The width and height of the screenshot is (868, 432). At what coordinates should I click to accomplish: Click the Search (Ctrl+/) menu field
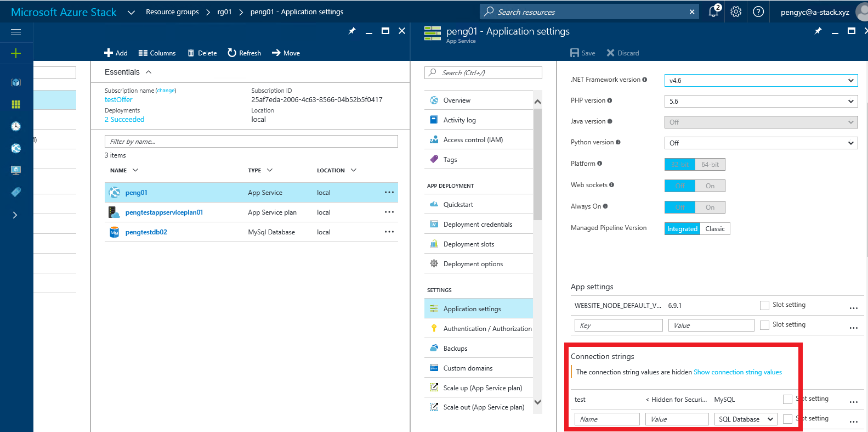[483, 72]
